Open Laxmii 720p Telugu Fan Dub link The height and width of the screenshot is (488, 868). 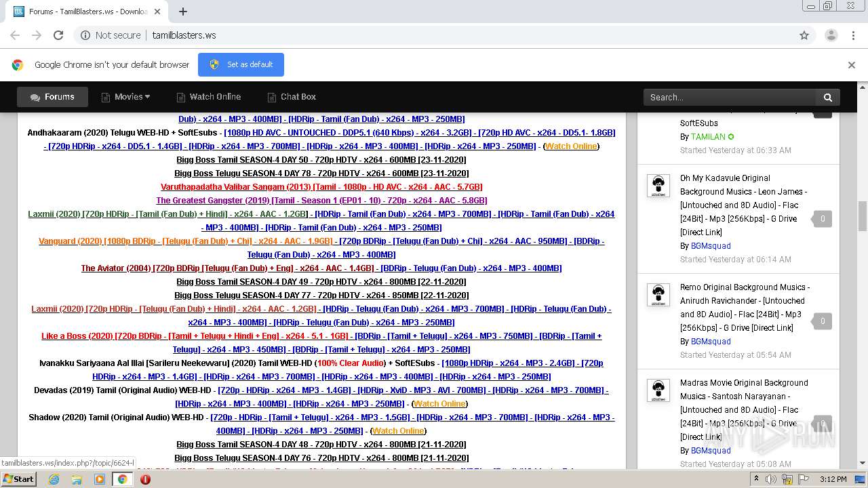pyautogui.click(x=174, y=309)
